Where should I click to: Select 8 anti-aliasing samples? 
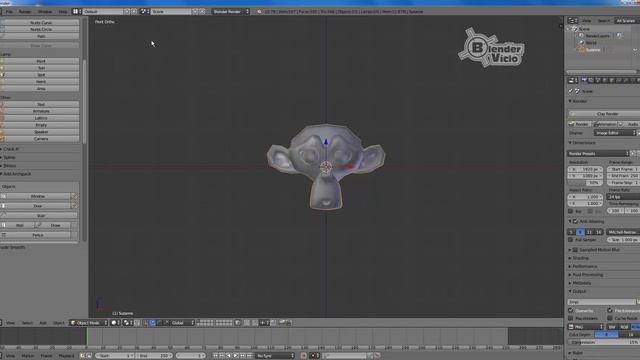[580, 232]
